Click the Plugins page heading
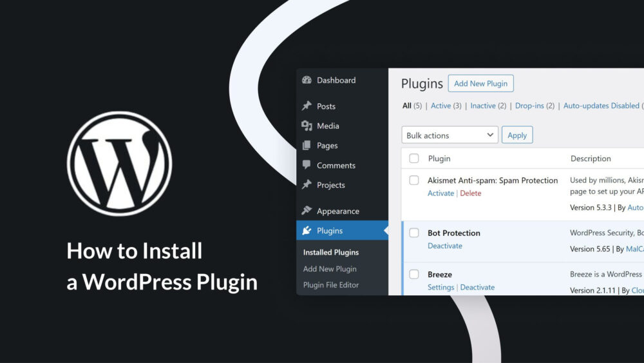Screen dimensions: 644x363 pos(422,83)
